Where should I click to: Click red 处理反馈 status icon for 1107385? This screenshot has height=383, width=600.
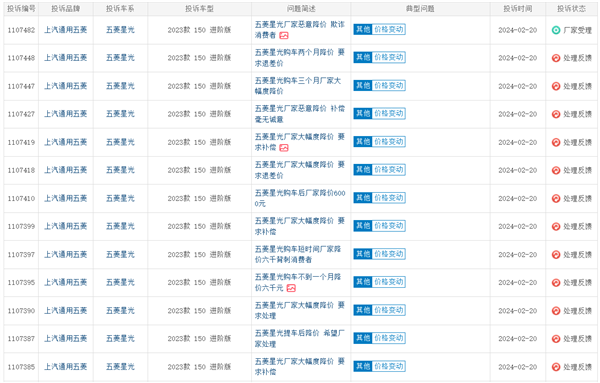[x=556, y=367]
